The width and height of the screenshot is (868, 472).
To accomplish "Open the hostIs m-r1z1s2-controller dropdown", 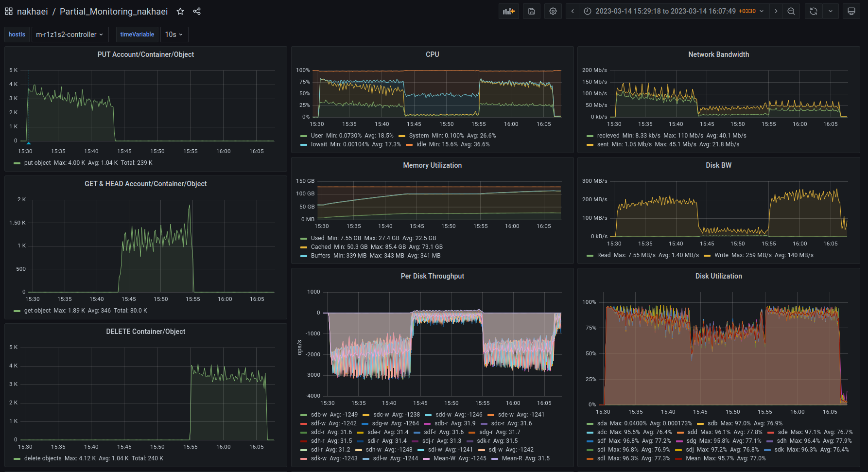I will click(x=69, y=35).
